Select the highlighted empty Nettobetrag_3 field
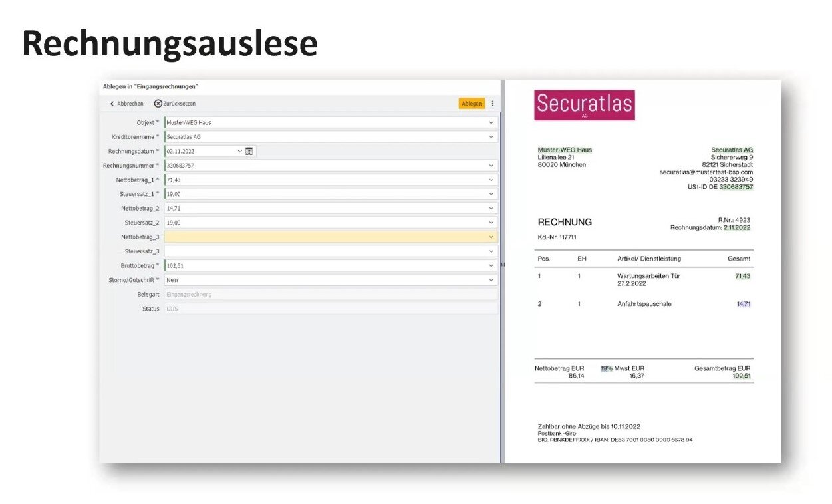832x504 pixels. pyautogui.click(x=331, y=237)
